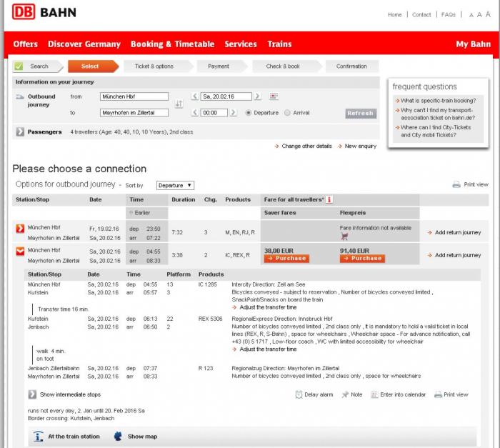
Task: Go to next date arrow
Action: (x=257, y=96)
